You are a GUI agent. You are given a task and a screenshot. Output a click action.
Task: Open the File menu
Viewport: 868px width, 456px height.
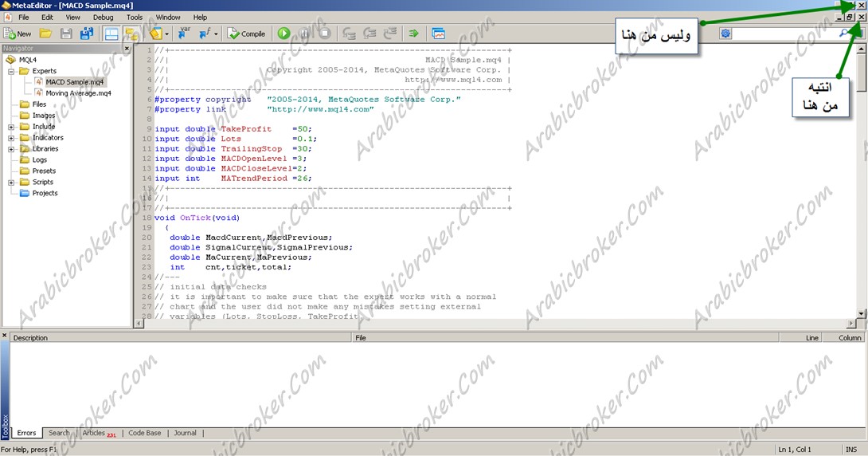[x=24, y=18]
